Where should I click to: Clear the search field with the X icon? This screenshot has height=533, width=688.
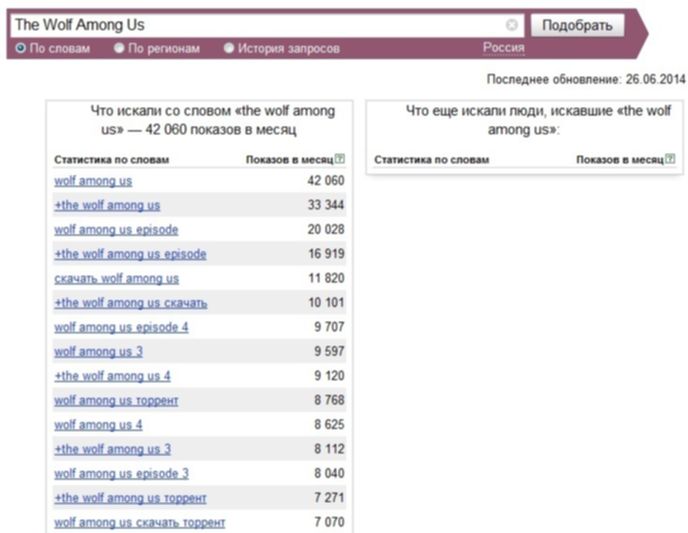click(511, 25)
